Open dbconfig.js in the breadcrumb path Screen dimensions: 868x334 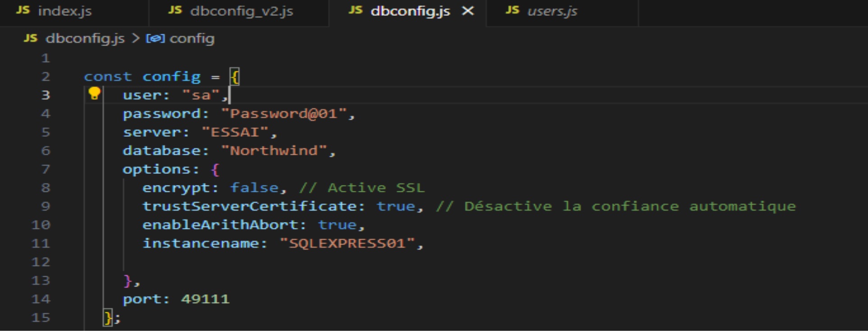[x=85, y=38]
